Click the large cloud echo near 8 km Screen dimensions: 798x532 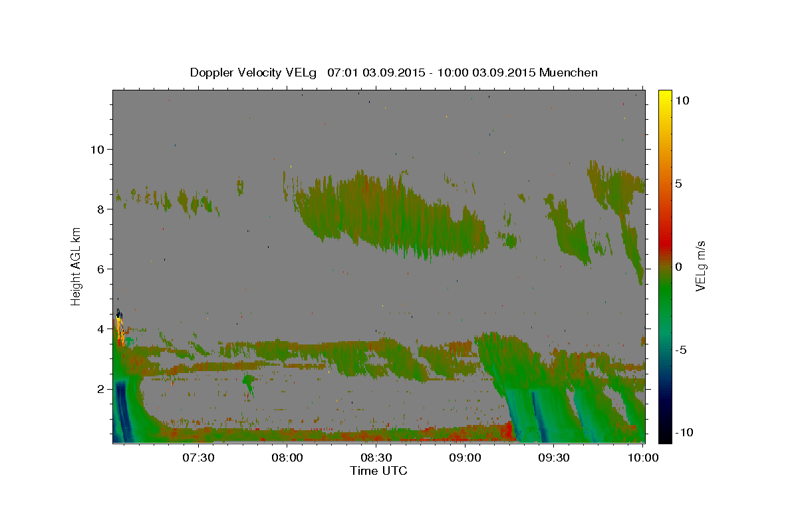392,216
